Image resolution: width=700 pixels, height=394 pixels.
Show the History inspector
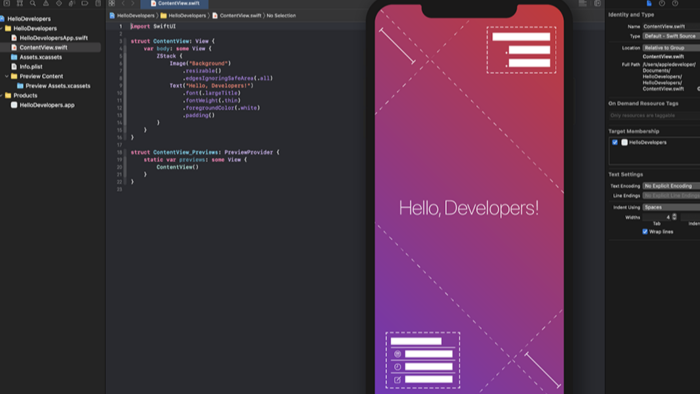[x=662, y=3]
